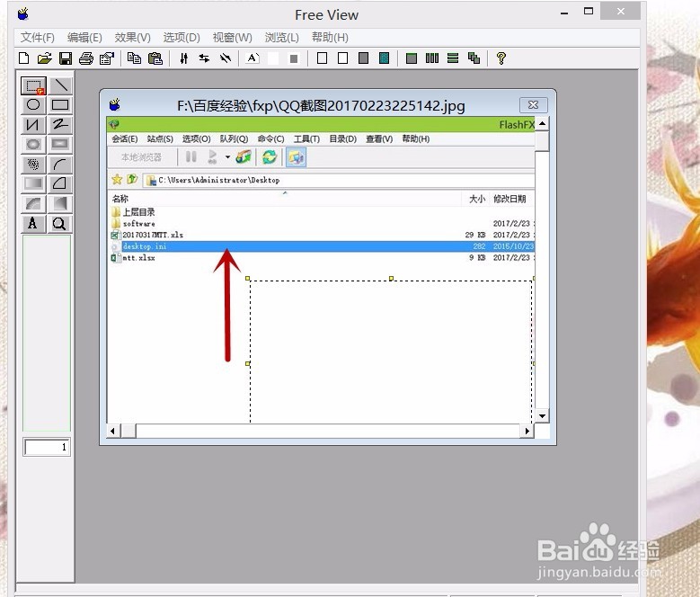Viewport: 700px width, 597px height.
Task: Select the filled ellipse tool
Action: 33,144
